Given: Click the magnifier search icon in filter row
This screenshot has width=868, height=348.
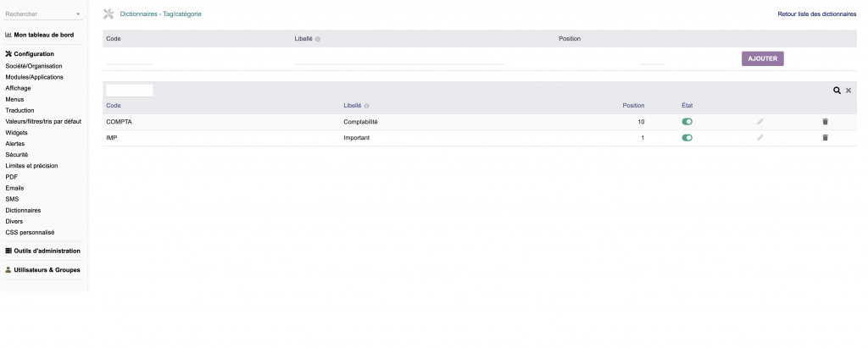Looking at the screenshot, I should point(837,91).
